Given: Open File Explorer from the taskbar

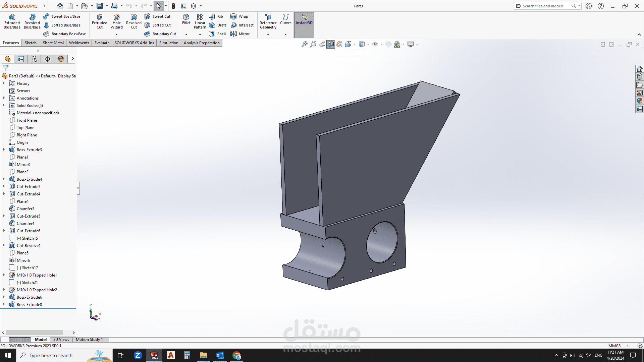Looking at the screenshot, I should click(x=203, y=355).
